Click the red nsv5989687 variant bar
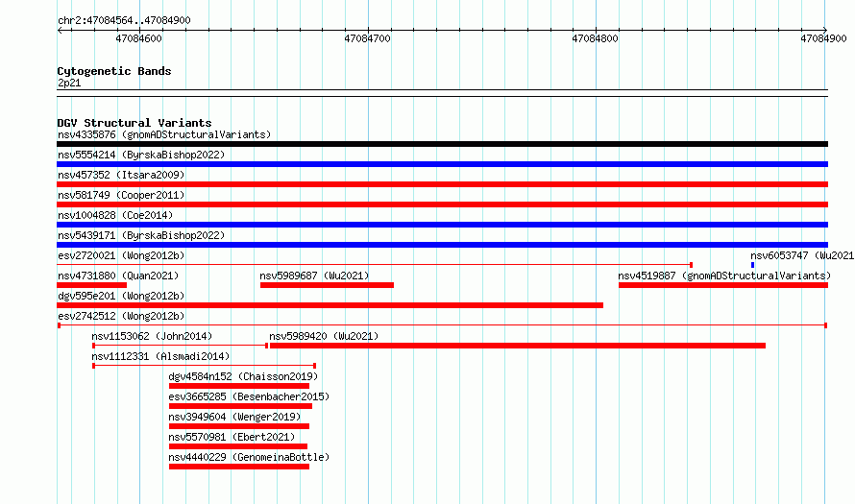This screenshot has height=504, width=855. (x=327, y=285)
